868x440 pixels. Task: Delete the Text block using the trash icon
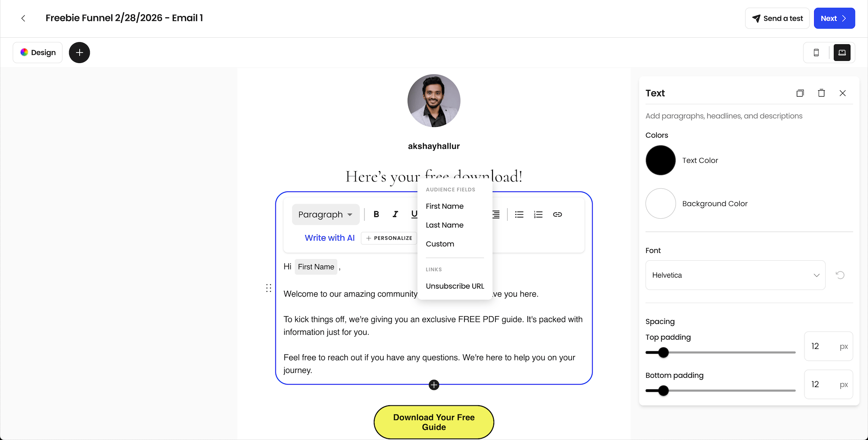821,93
